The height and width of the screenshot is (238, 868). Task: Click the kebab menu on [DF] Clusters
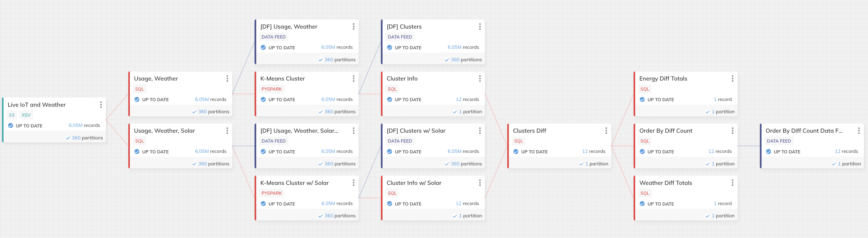tap(480, 27)
